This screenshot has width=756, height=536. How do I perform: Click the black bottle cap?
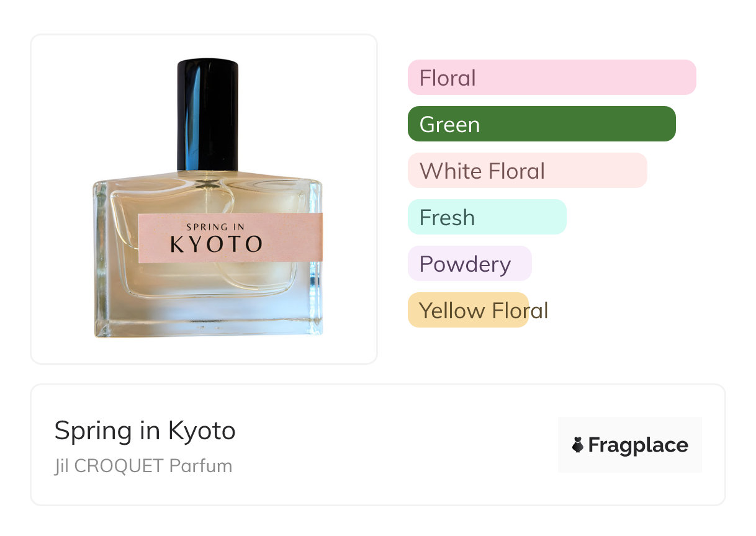click(x=208, y=115)
